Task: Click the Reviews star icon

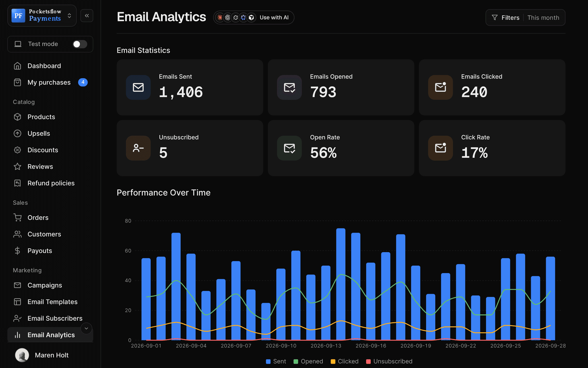Action: pyautogui.click(x=18, y=166)
